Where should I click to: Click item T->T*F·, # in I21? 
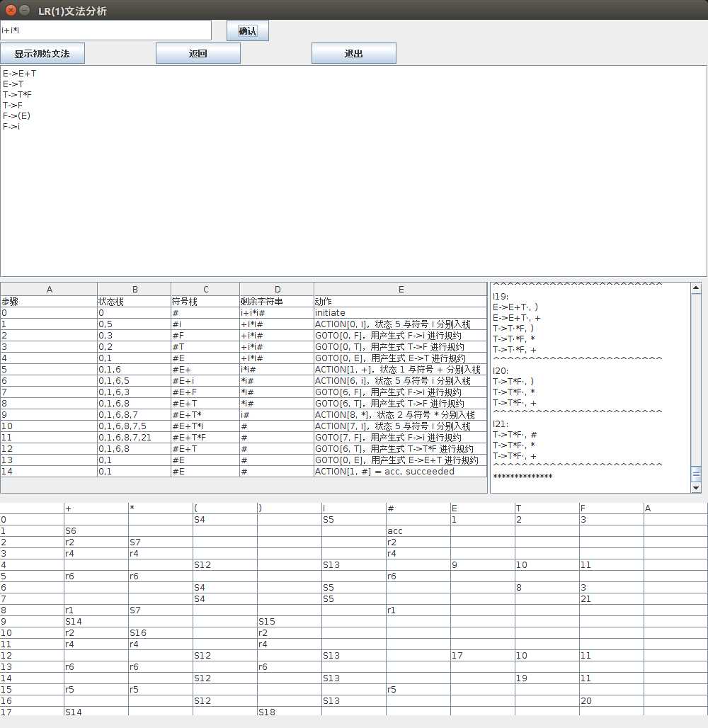pos(515,435)
